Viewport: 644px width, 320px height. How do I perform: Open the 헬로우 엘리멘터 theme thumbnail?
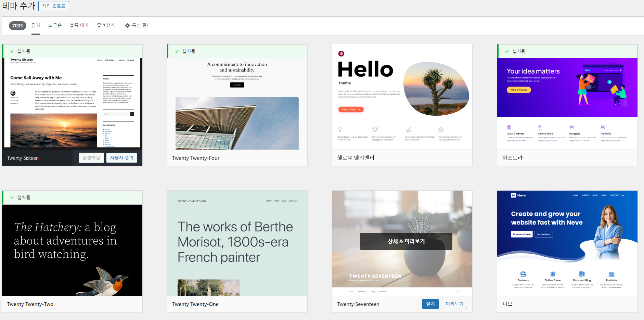point(402,97)
